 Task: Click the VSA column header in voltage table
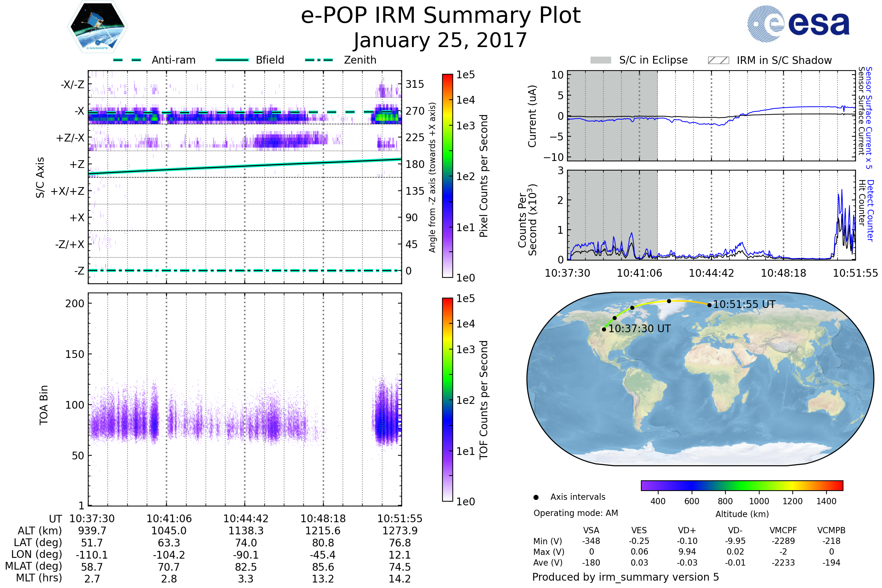(x=591, y=530)
